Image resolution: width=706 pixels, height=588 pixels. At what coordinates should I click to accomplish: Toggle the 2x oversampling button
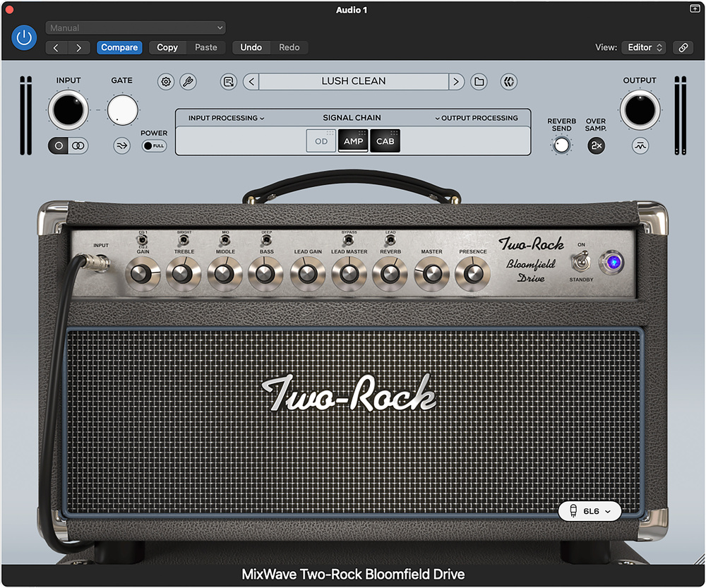click(x=596, y=145)
